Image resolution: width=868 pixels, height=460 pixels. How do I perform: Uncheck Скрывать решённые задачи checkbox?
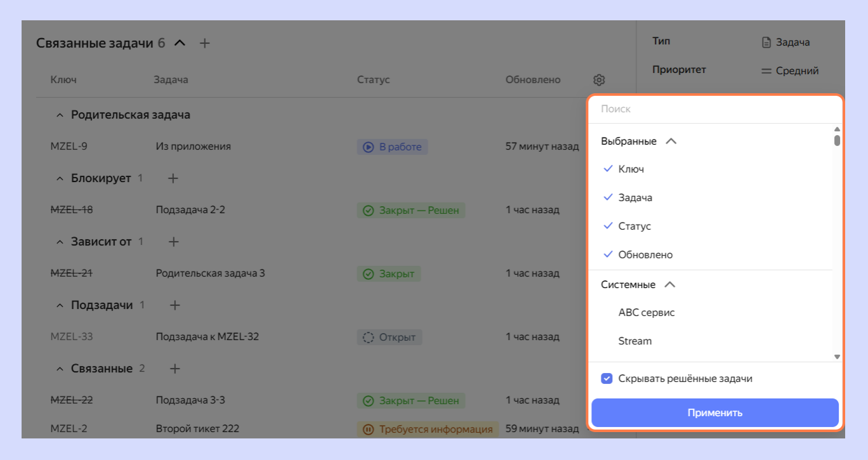(x=607, y=379)
